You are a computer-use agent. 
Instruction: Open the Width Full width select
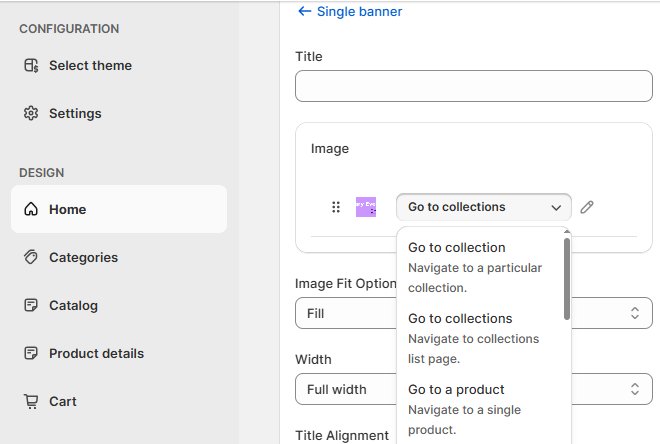click(474, 389)
